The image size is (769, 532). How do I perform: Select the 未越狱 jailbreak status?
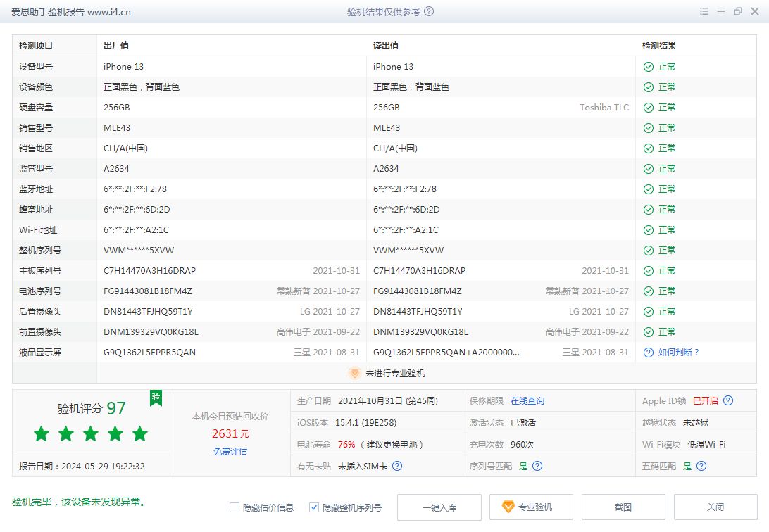click(x=696, y=422)
